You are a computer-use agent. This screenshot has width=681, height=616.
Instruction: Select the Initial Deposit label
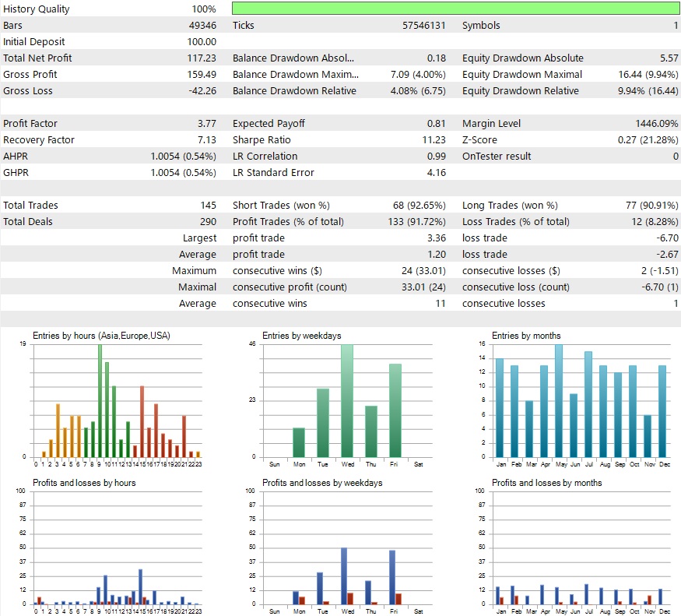[x=34, y=42]
